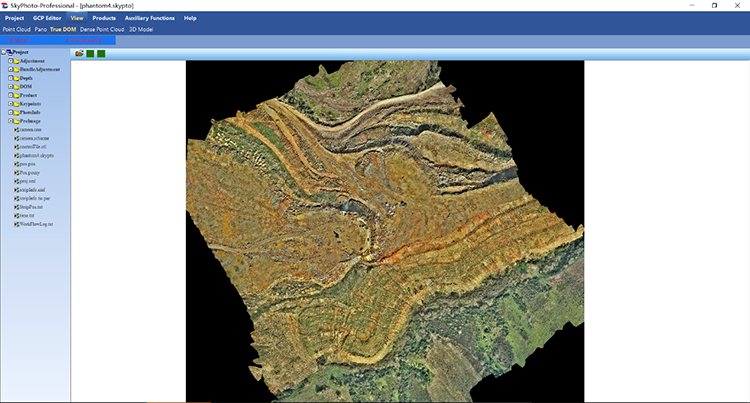The width and height of the screenshot is (750, 403).
Task: Click the PreImage folder icon
Action: (16, 121)
